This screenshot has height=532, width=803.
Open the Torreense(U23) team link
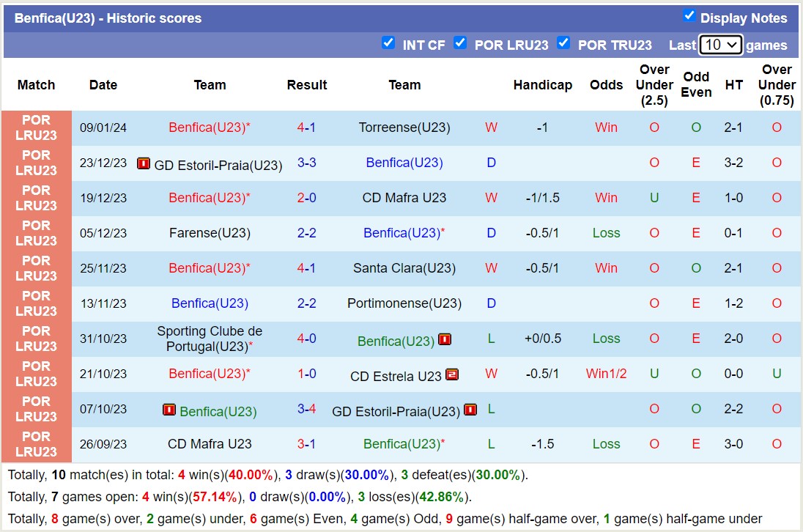[404, 128]
